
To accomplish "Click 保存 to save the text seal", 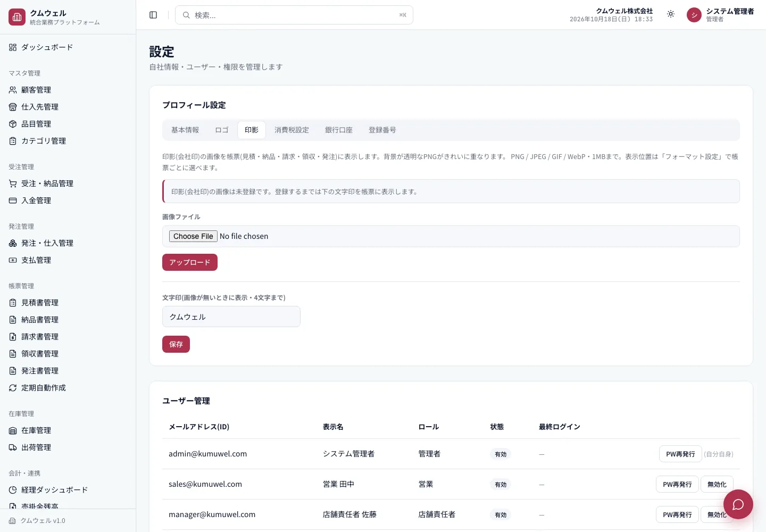I will (x=176, y=344).
